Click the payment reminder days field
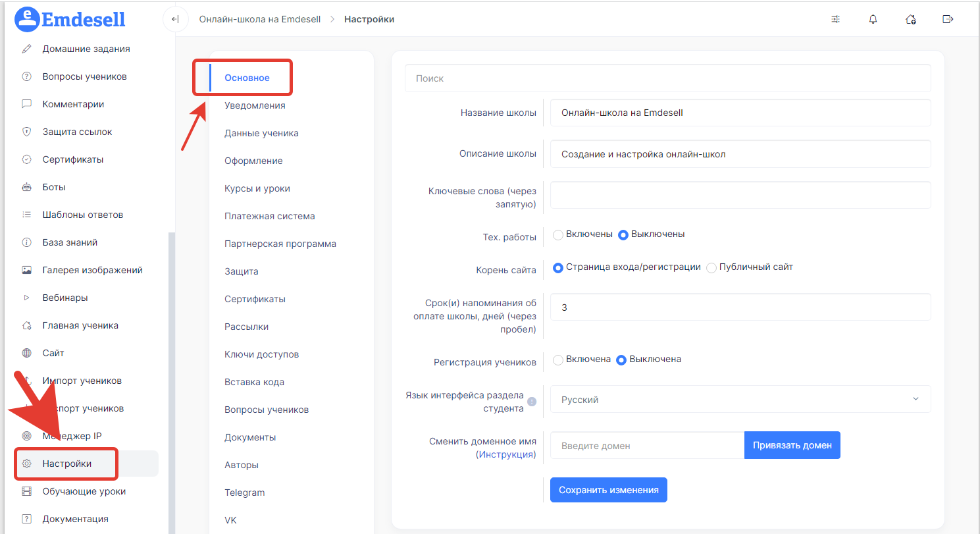980x534 pixels. tap(740, 307)
